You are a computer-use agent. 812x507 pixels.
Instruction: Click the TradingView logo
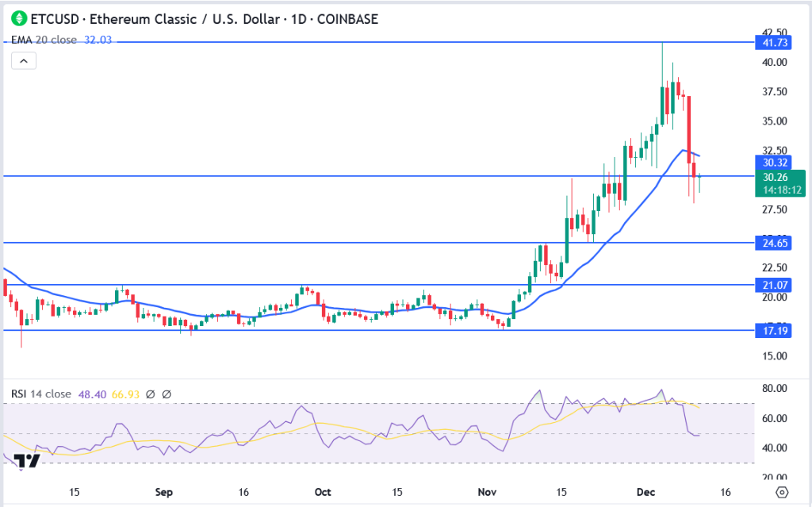coord(28,461)
